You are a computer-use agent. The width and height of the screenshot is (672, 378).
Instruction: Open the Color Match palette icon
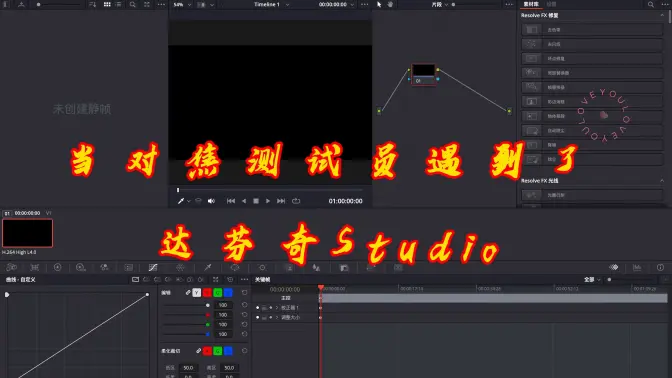[x=35, y=267]
